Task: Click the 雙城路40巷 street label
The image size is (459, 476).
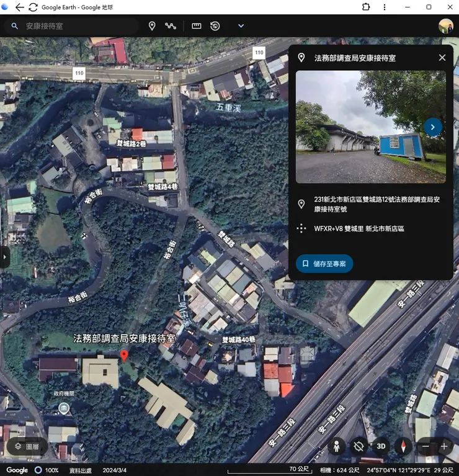Action: [239, 339]
